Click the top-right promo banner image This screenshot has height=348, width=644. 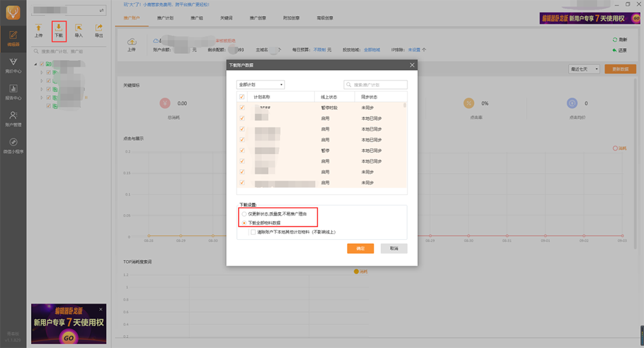[x=590, y=18]
